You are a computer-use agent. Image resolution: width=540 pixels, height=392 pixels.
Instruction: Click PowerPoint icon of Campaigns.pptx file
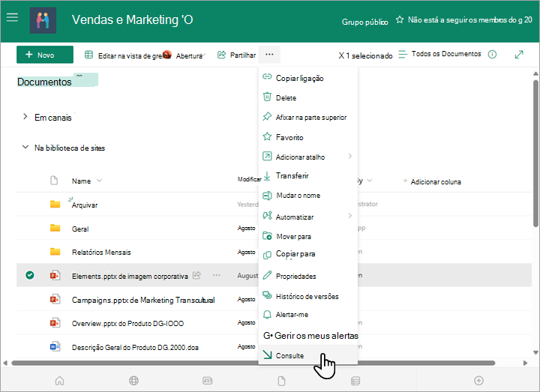[x=55, y=299]
